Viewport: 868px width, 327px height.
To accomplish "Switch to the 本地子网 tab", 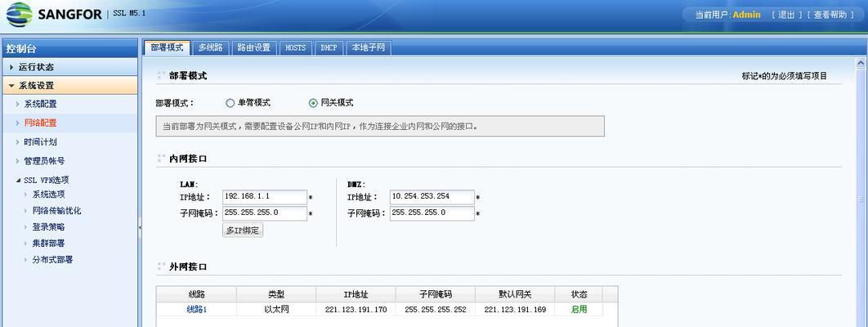I will pos(369,47).
